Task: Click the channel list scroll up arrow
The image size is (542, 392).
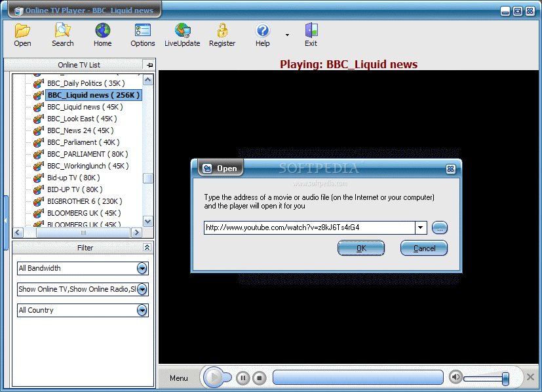Action: coord(148,80)
